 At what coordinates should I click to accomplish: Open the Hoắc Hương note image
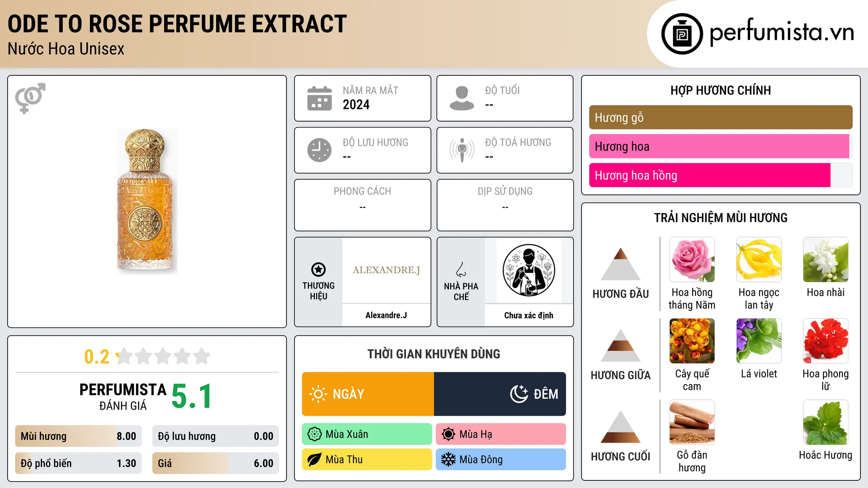coord(826,422)
